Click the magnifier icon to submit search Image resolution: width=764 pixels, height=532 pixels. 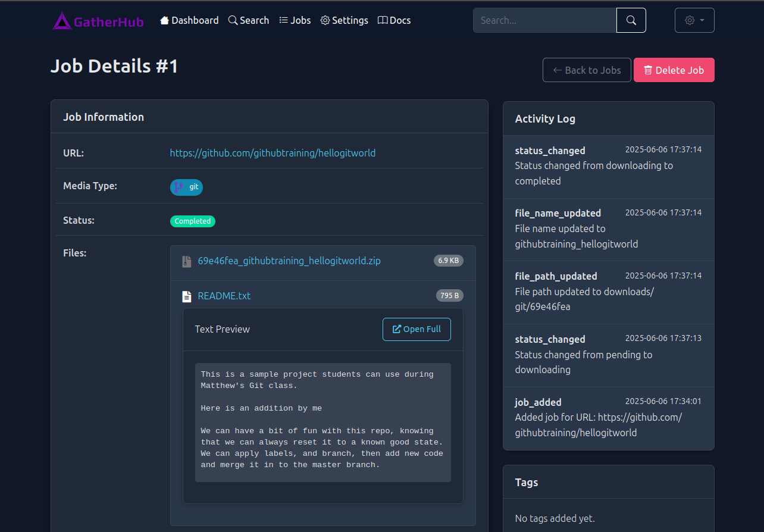point(631,20)
